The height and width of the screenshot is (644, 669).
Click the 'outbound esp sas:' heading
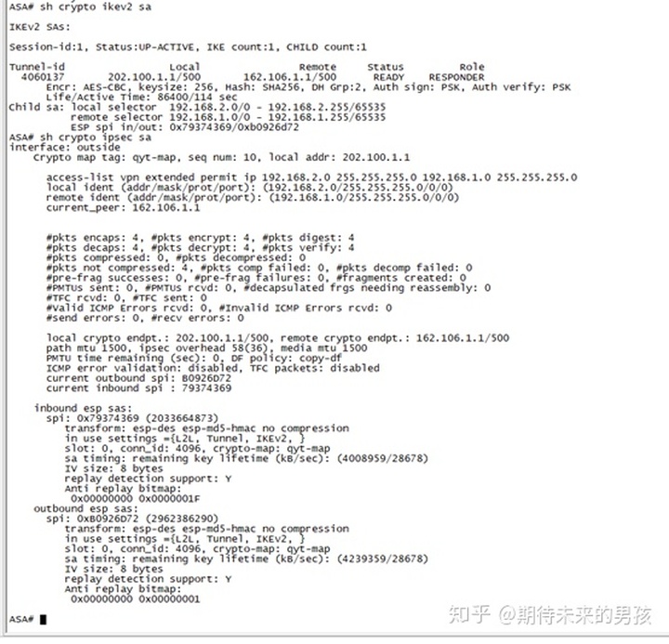[x=86, y=508]
